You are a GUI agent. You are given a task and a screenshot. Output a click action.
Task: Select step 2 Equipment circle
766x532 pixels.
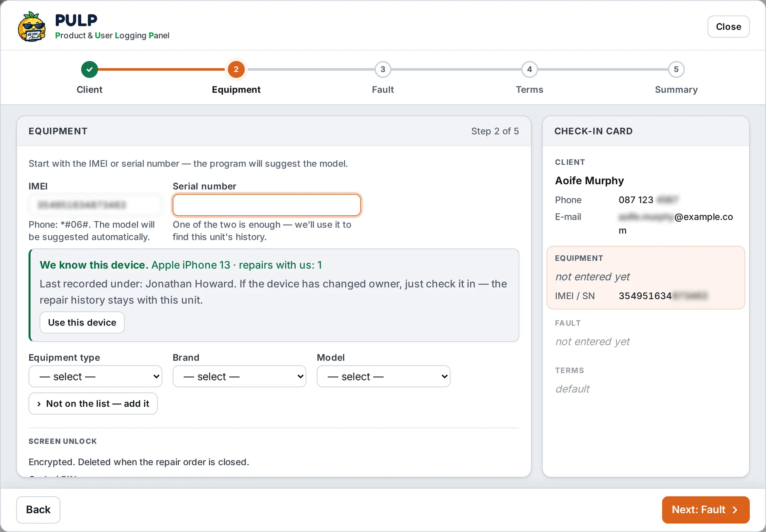pyautogui.click(x=236, y=69)
